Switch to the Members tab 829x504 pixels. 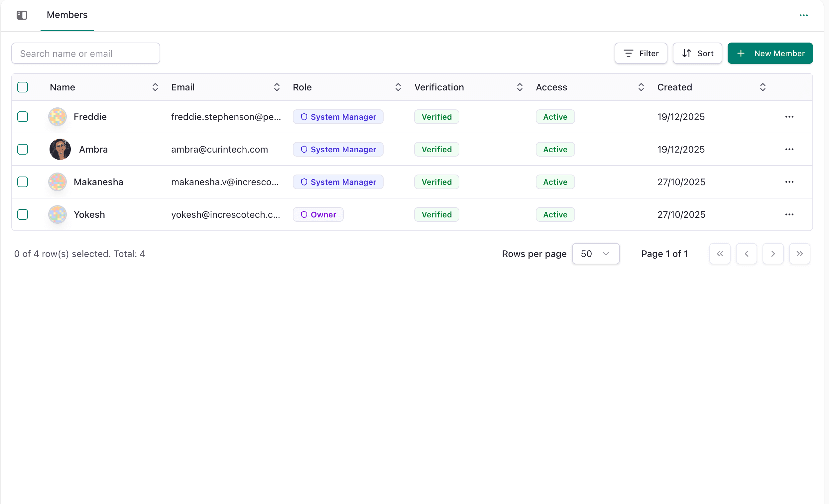click(67, 15)
